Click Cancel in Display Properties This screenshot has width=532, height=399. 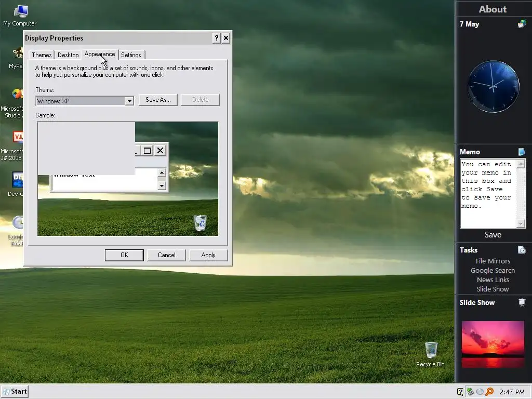(166, 255)
